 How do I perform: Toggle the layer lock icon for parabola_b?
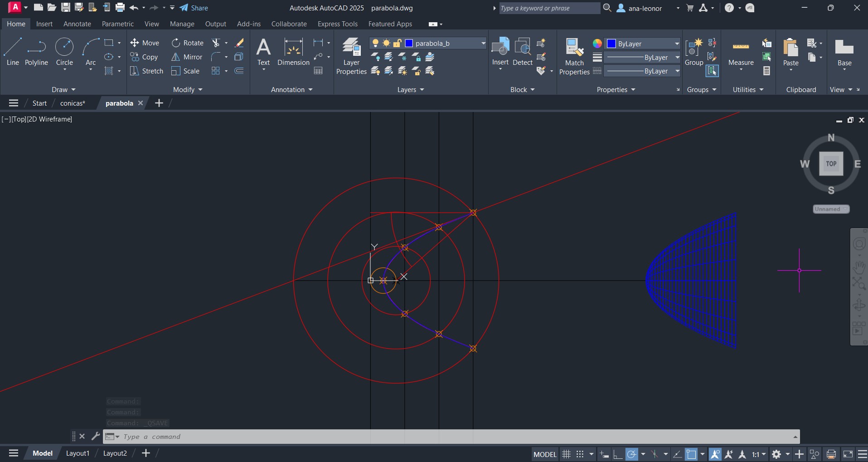397,43
